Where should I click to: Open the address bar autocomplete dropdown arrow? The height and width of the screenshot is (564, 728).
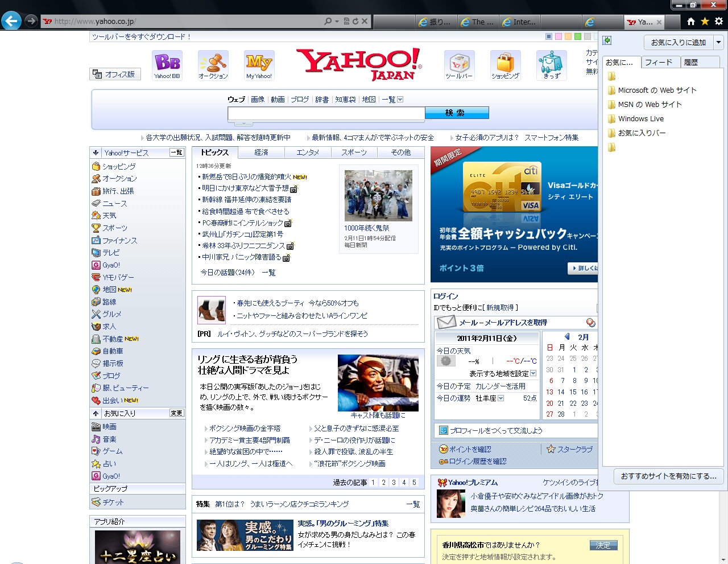[x=337, y=22]
